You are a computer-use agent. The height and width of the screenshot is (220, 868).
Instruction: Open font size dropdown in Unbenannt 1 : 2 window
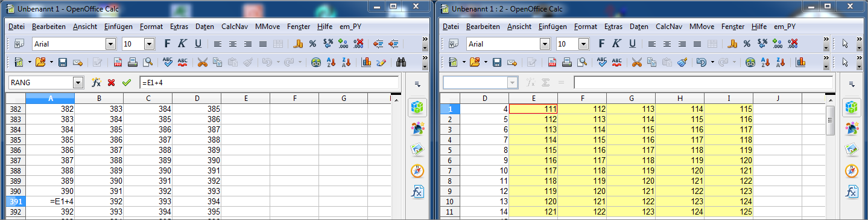point(583,44)
